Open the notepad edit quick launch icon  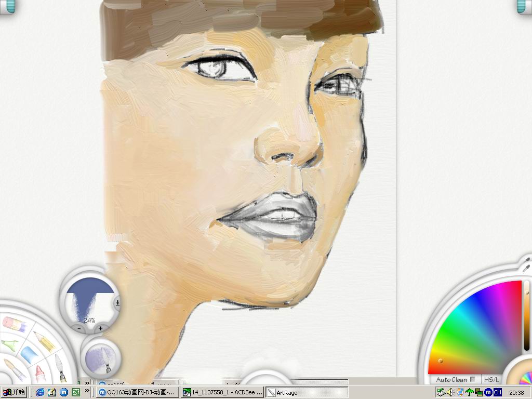52,392
